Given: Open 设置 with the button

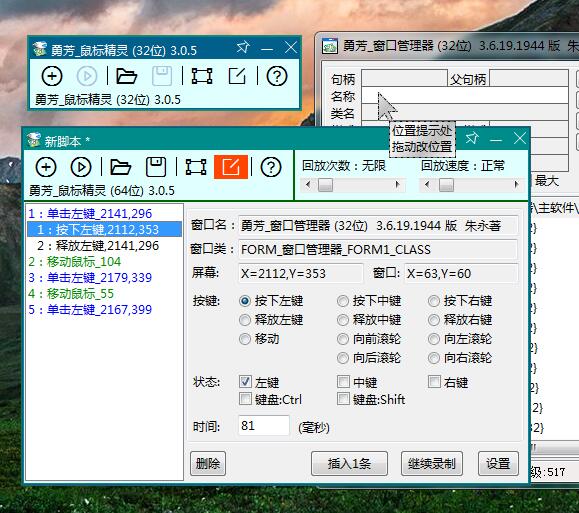Looking at the screenshot, I should coord(498,464).
